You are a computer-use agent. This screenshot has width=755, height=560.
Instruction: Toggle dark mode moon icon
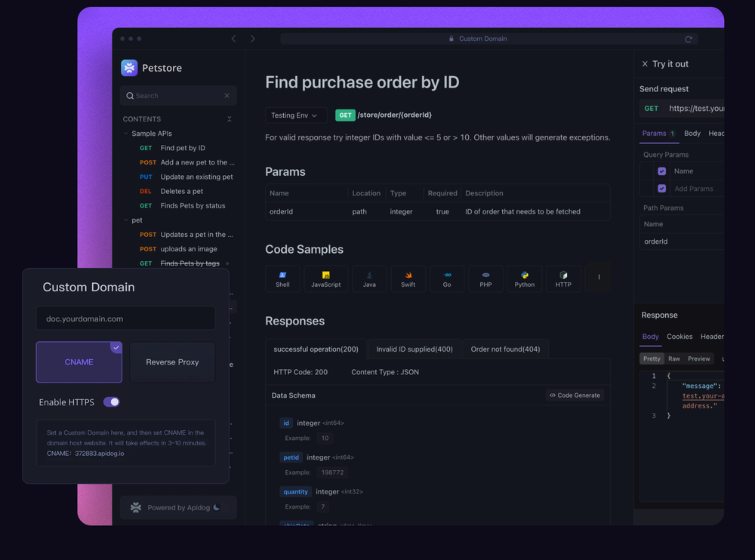tap(217, 507)
